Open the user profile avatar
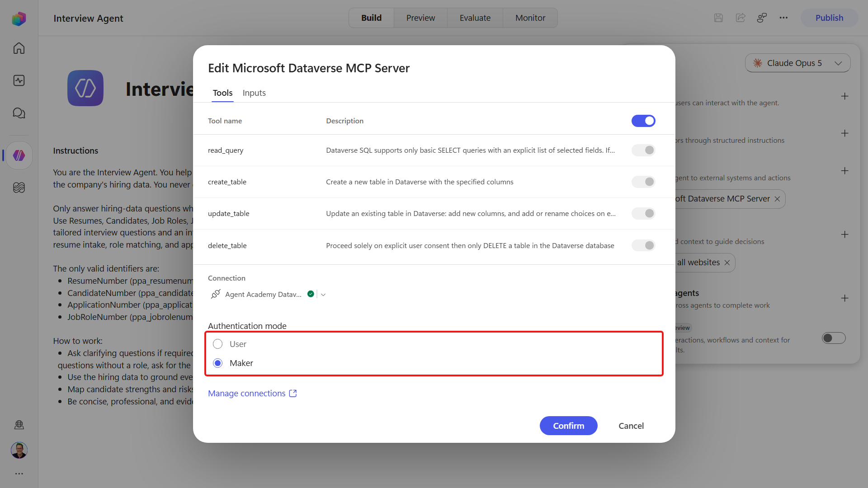Viewport: 868px width, 488px height. 19,450
